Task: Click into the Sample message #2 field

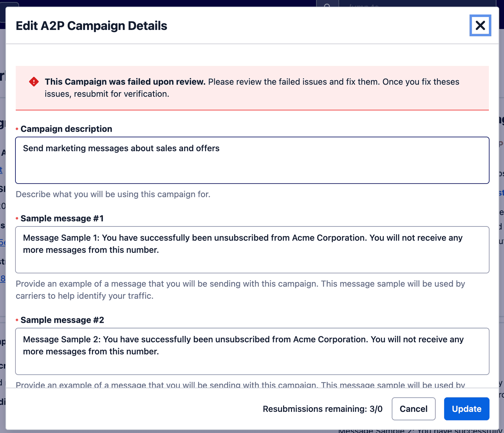Action: [x=252, y=351]
